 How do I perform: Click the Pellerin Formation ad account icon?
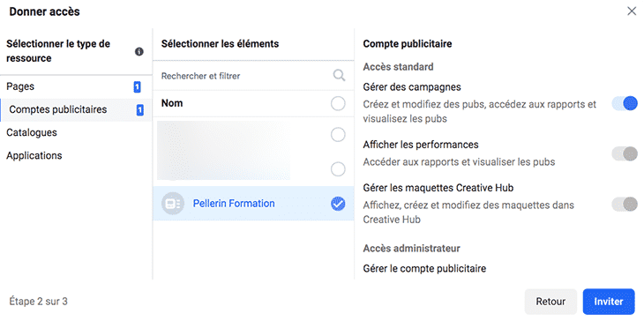click(x=173, y=204)
